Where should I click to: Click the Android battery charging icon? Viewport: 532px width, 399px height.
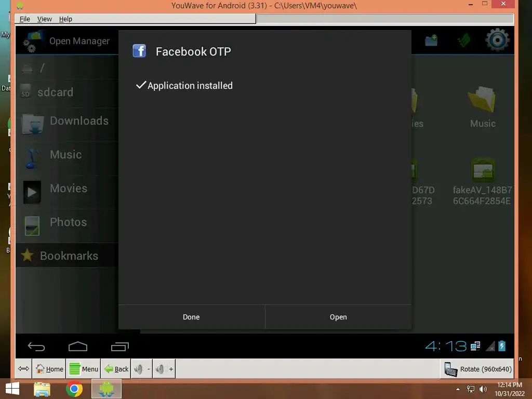point(502,345)
